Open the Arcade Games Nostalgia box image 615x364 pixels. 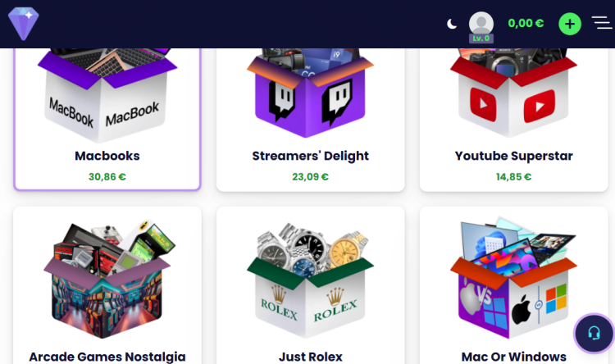tap(107, 280)
